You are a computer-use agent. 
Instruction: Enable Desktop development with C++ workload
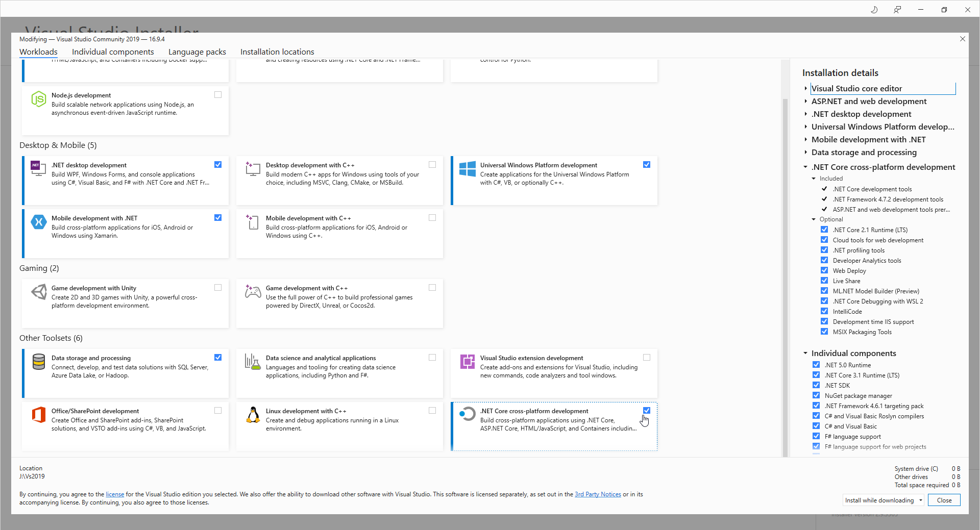(x=432, y=165)
